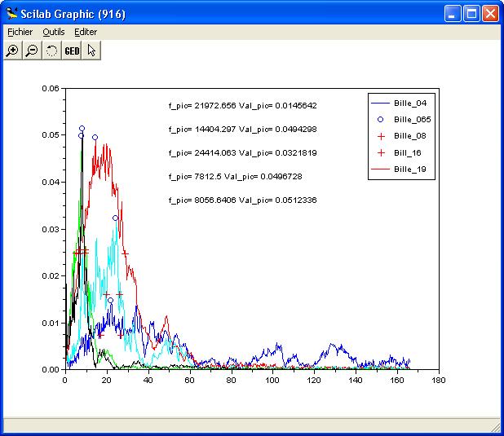Viewport: 504px width, 436px height.
Task: Click the Scilab Graphic (916) window title
Action: point(73,14)
